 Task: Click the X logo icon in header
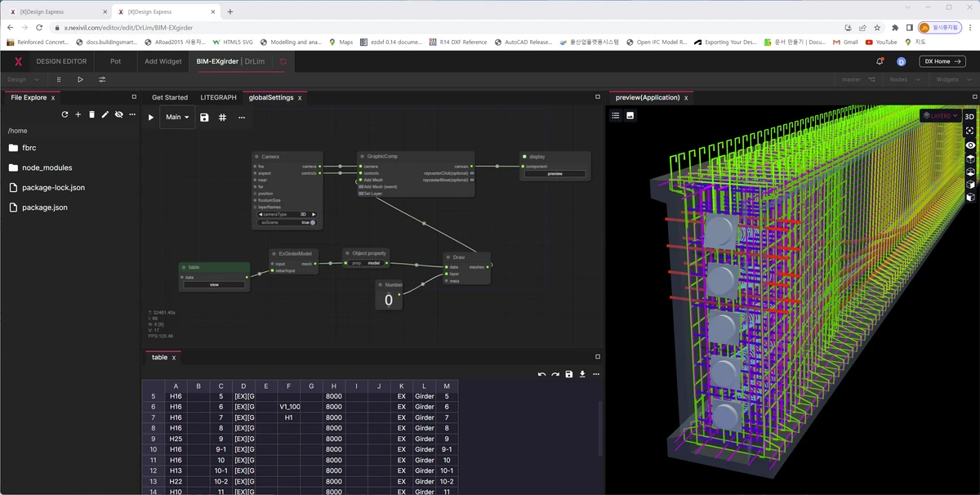click(18, 61)
